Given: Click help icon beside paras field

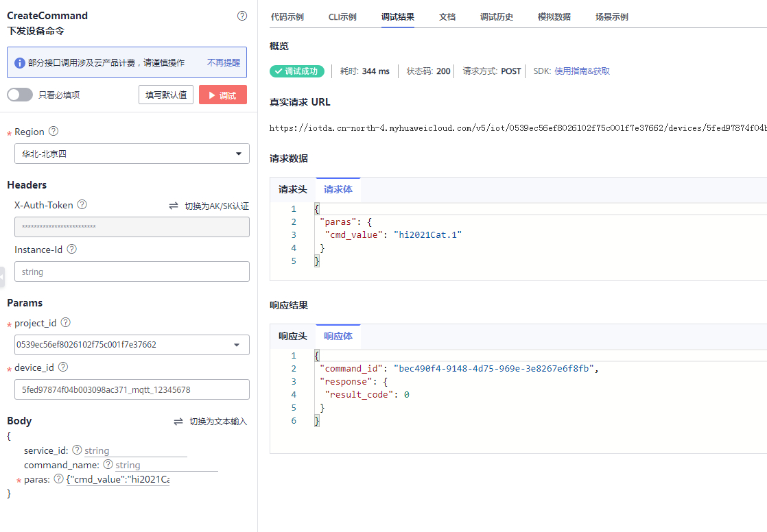Looking at the screenshot, I should tap(59, 479).
